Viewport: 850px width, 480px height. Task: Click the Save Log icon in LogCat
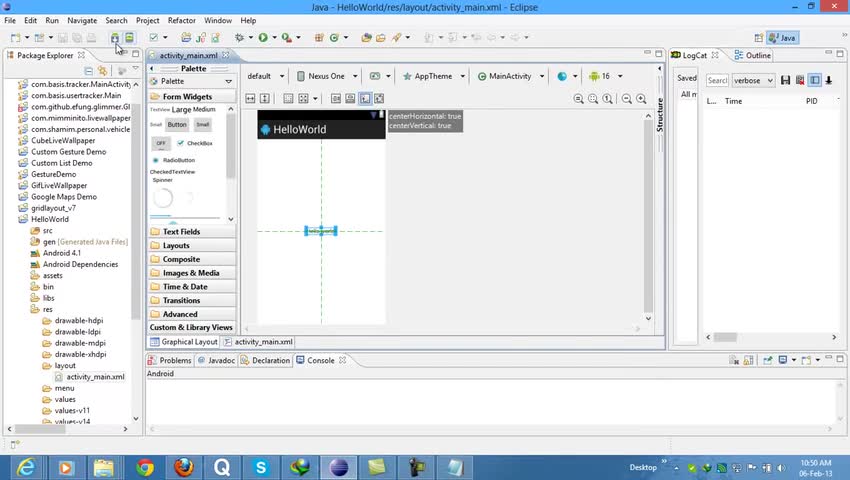(785, 80)
